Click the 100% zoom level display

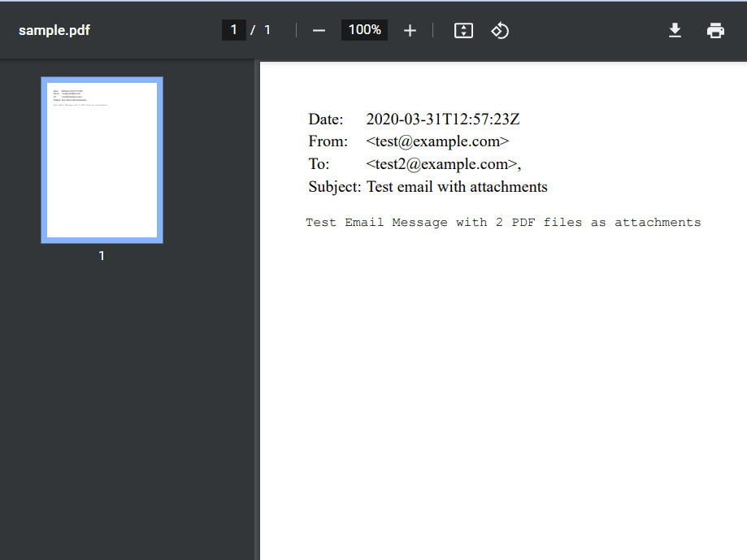(x=364, y=29)
